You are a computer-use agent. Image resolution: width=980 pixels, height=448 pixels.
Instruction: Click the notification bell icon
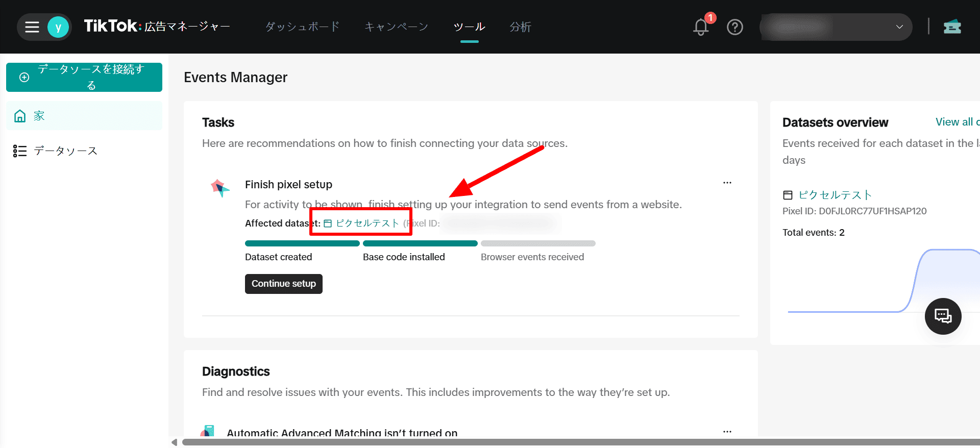(701, 27)
